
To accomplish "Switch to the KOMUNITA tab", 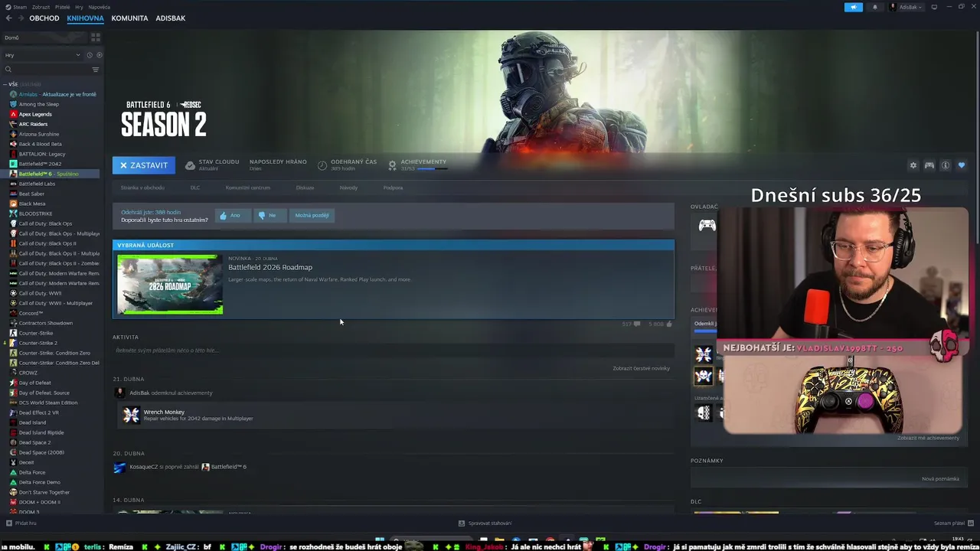I will 129,18.
